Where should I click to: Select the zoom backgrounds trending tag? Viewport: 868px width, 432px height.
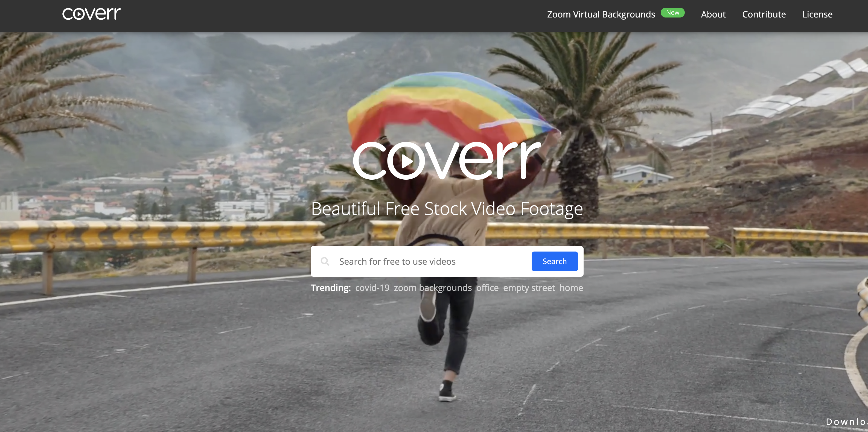point(433,288)
